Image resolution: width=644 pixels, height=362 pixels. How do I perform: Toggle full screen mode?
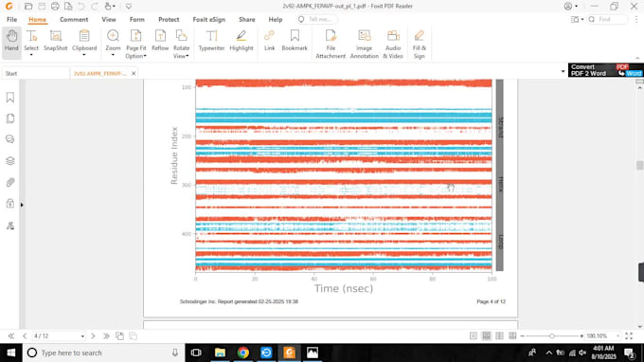pyautogui.click(x=629, y=335)
